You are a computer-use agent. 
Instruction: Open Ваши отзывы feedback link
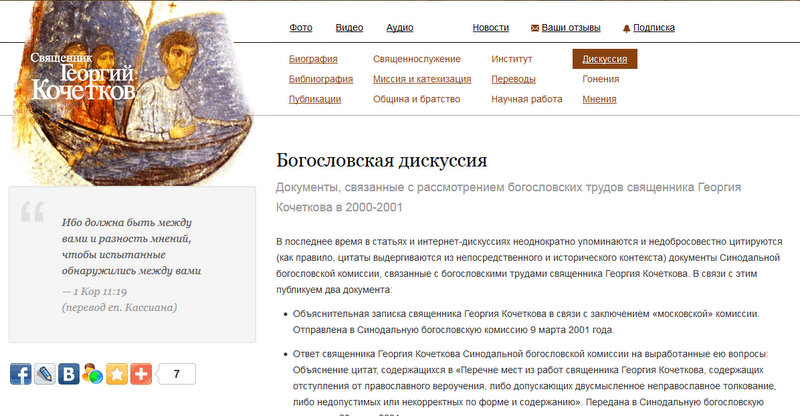pos(571,28)
